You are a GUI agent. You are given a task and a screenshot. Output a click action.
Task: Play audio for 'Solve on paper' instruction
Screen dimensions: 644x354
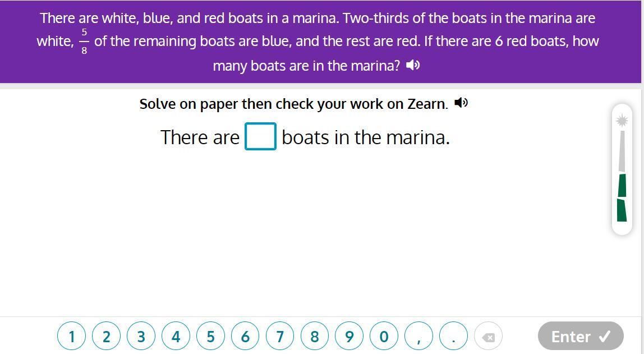(461, 103)
